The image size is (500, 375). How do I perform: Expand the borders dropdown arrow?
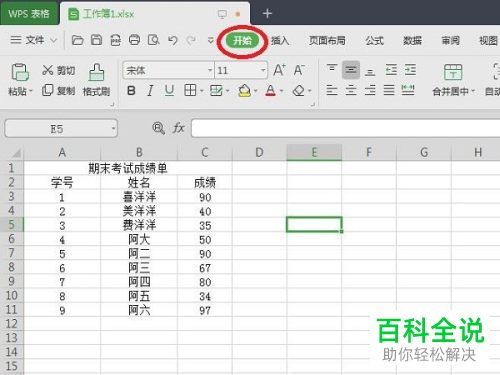point(202,91)
